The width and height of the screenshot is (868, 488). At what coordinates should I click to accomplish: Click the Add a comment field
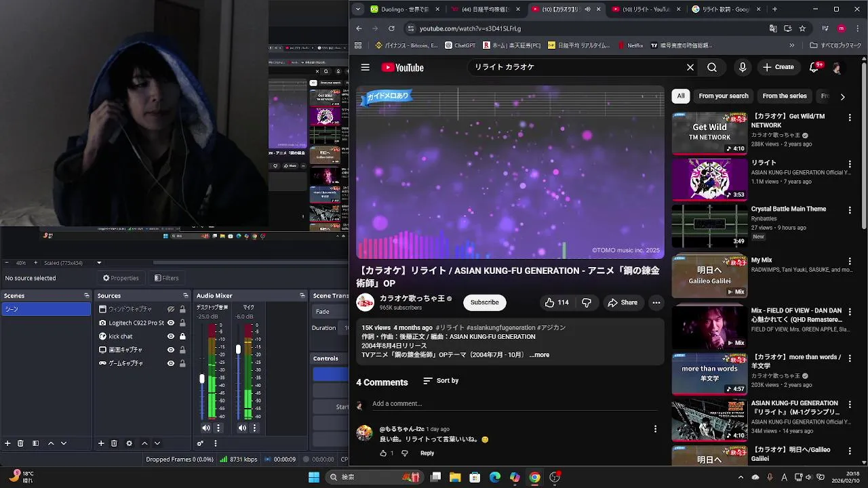(515, 404)
